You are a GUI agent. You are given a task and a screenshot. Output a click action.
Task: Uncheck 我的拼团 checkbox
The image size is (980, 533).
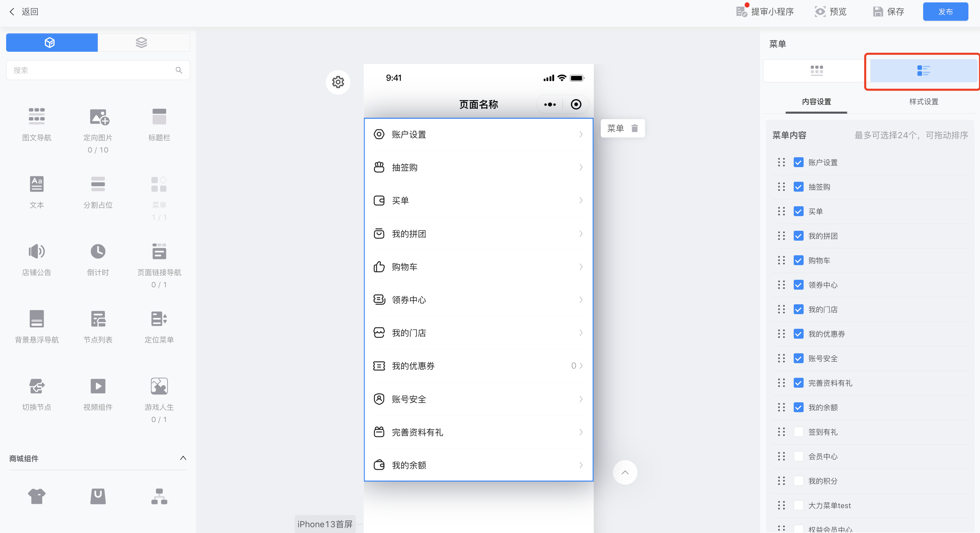(798, 236)
